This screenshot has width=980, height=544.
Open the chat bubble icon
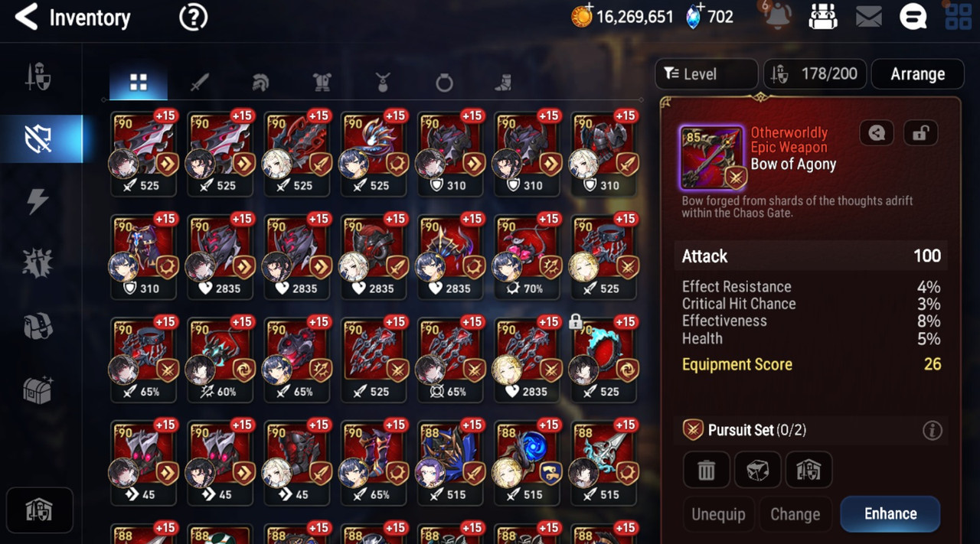pyautogui.click(x=913, y=17)
